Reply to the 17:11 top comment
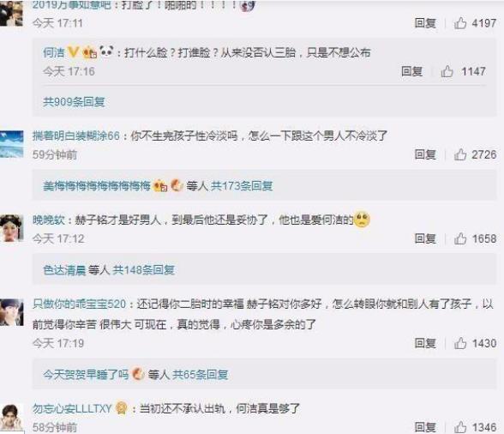 tap(425, 23)
